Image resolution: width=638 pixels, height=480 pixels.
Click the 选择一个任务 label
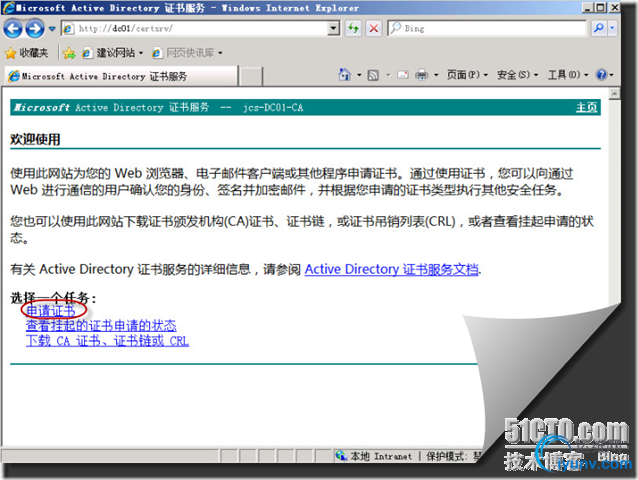pyautogui.click(x=53, y=298)
